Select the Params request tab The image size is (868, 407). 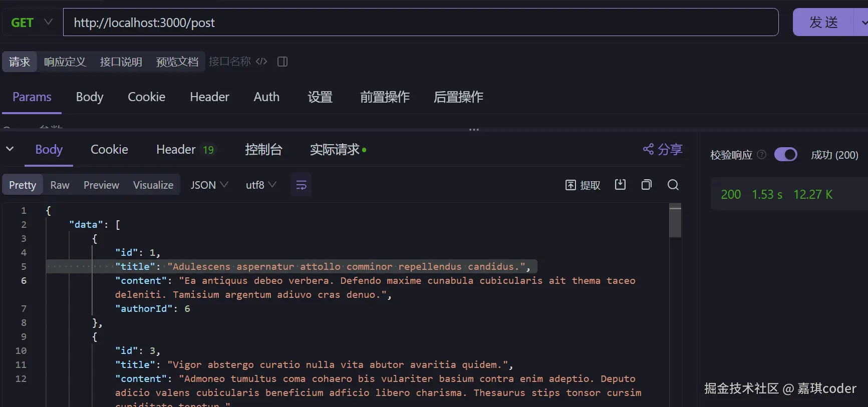pos(32,97)
